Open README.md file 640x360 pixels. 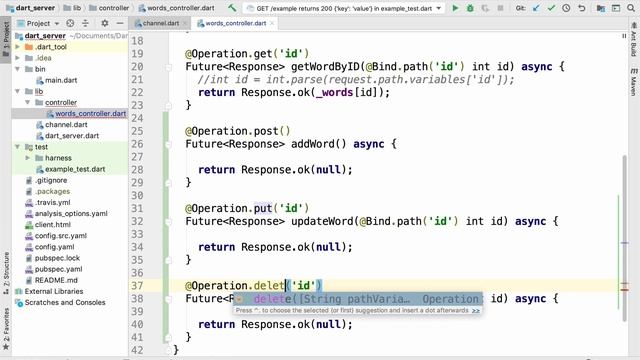(56, 280)
